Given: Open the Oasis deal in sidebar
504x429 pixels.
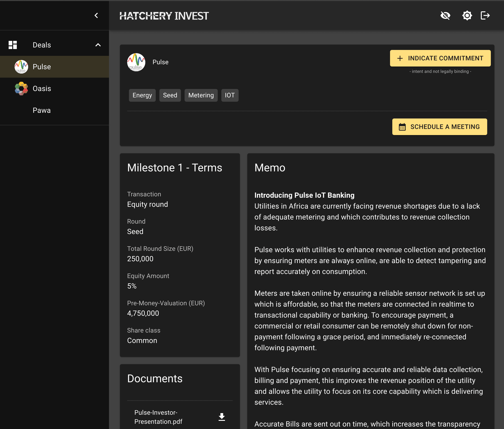Looking at the screenshot, I should tap(42, 89).
